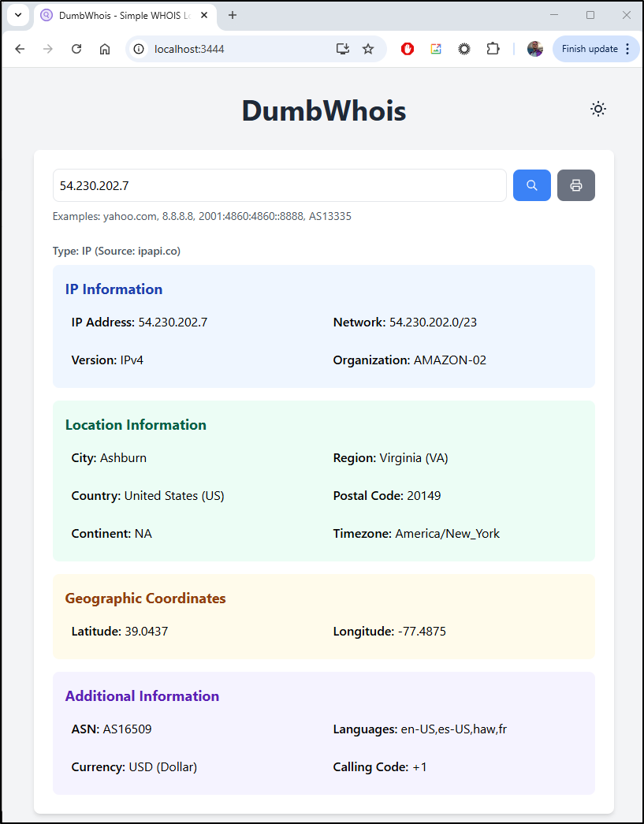
Task: Click the IP Information heading
Action: [114, 289]
